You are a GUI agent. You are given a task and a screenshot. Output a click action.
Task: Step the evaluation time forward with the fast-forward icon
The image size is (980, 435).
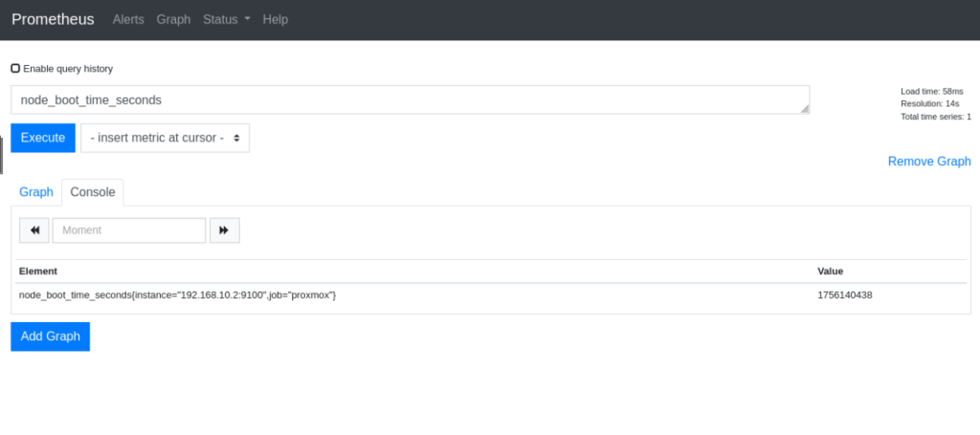[224, 230]
